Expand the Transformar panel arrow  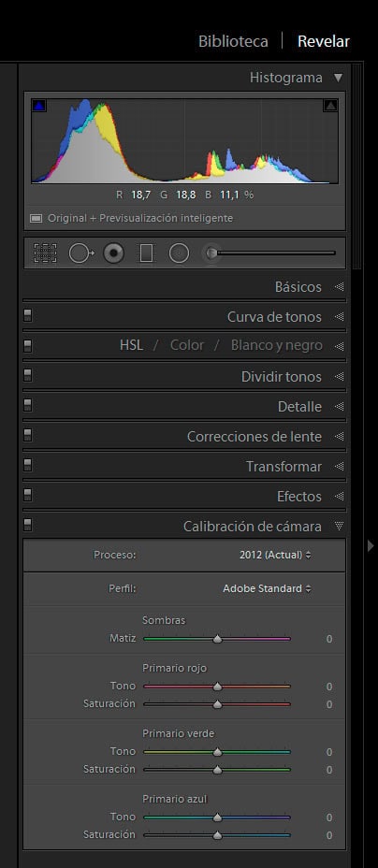[340, 466]
